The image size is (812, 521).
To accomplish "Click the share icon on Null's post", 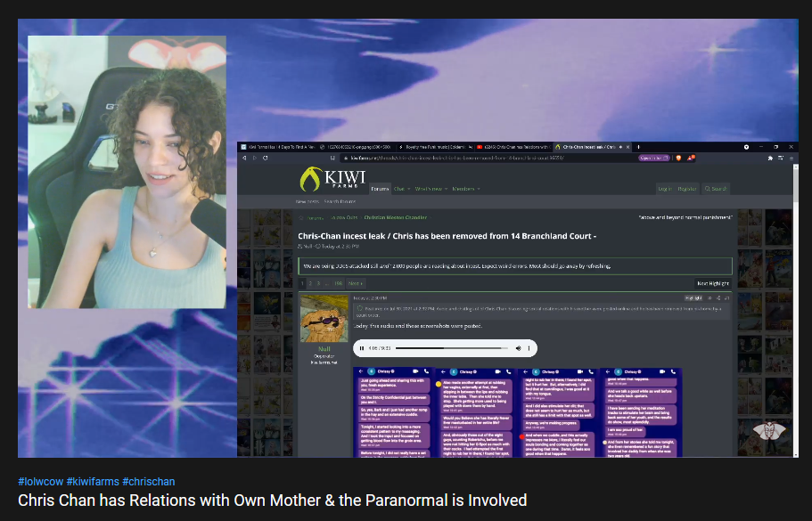I will [x=718, y=298].
